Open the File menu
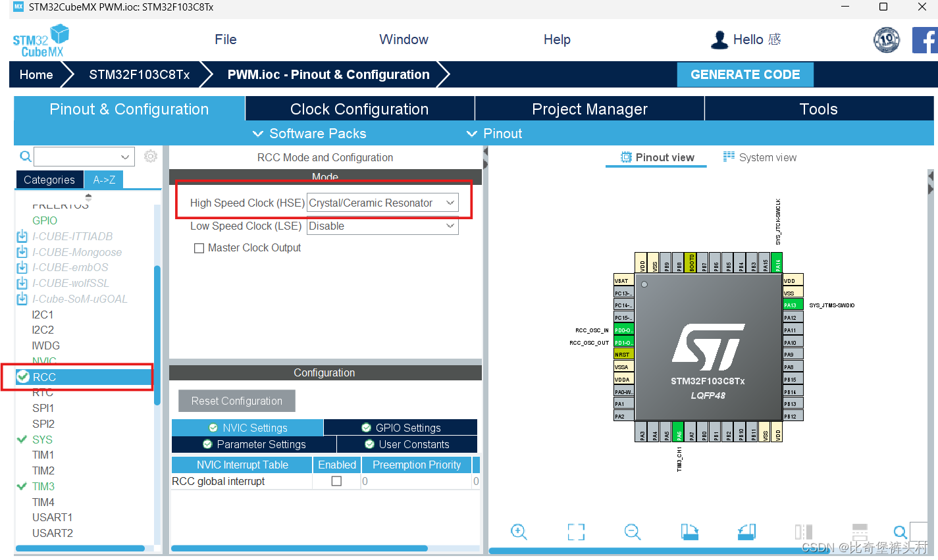The height and width of the screenshot is (560, 938). coord(225,39)
